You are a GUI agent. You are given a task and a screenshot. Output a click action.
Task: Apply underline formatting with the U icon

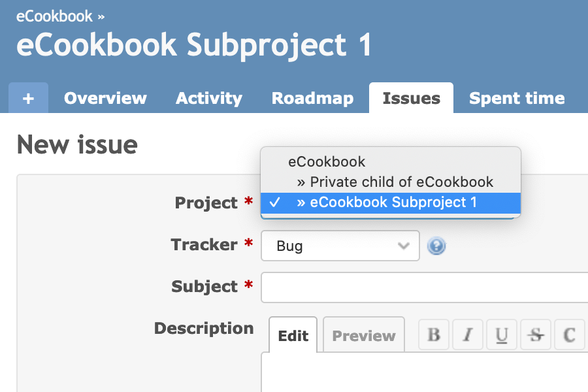(x=502, y=335)
